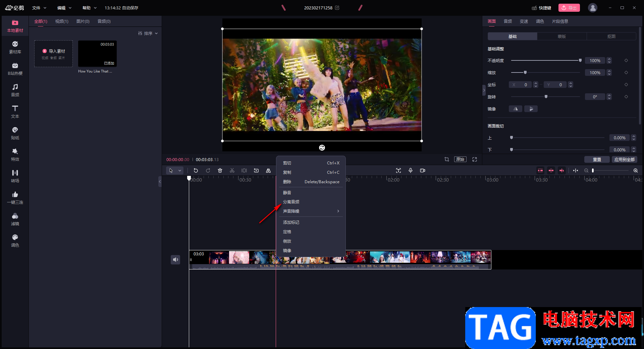Toggle the third red preview-axis icon
Viewport: 644px width, 349px height.
click(x=562, y=170)
